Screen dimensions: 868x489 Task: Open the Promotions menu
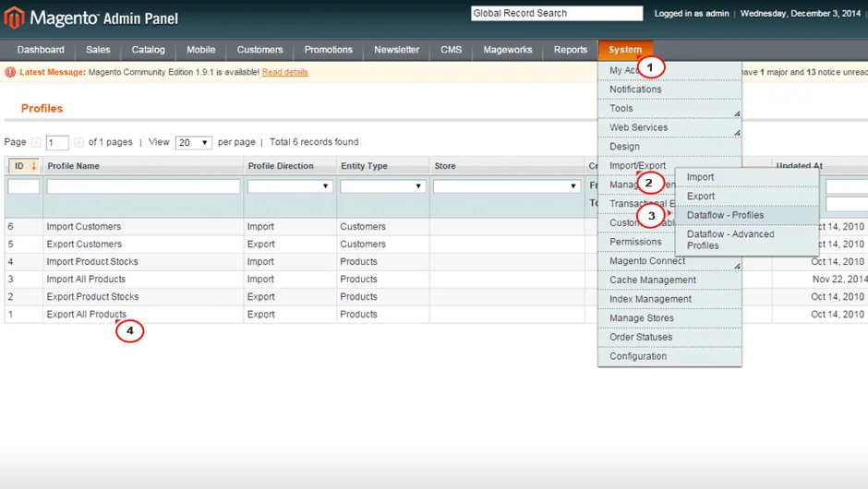[328, 50]
